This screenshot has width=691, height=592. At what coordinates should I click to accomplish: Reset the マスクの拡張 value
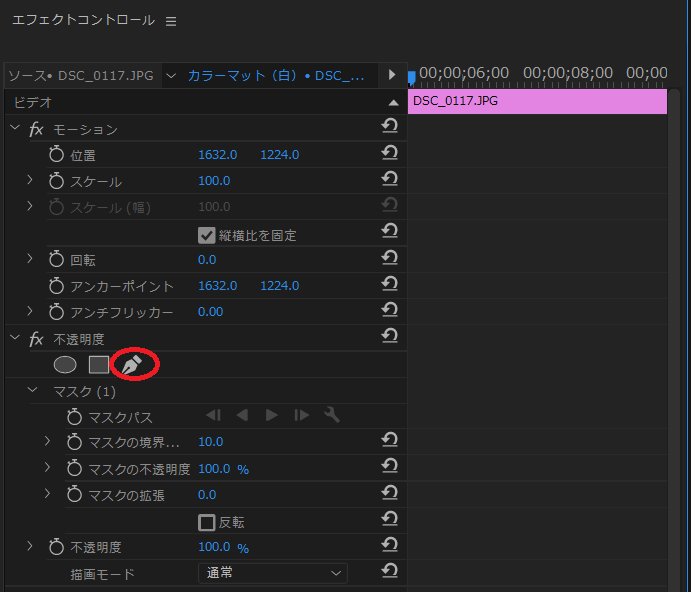pos(390,494)
